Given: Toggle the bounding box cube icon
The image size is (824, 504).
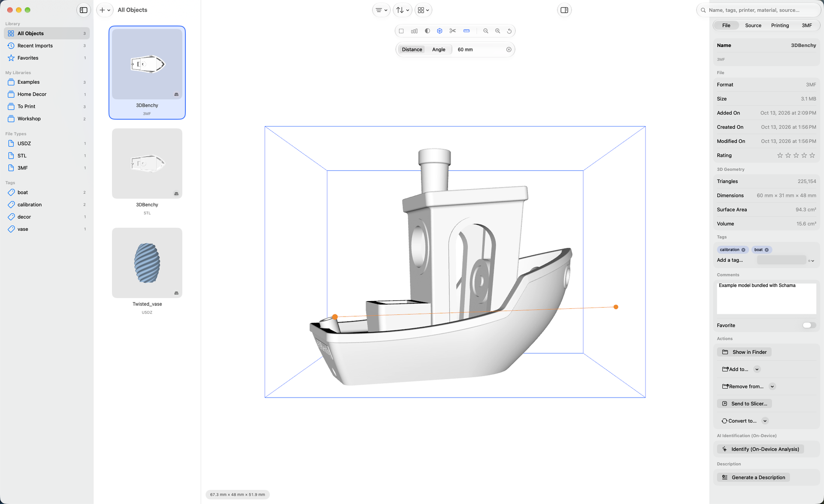Looking at the screenshot, I should pyautogui.click(x=439, y=31).
